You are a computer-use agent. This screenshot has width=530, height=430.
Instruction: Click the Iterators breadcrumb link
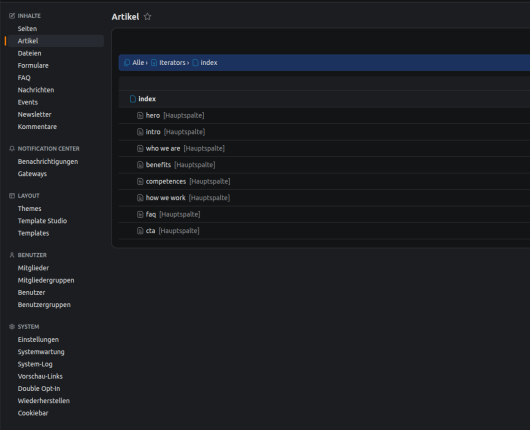[x=172, y=63]
